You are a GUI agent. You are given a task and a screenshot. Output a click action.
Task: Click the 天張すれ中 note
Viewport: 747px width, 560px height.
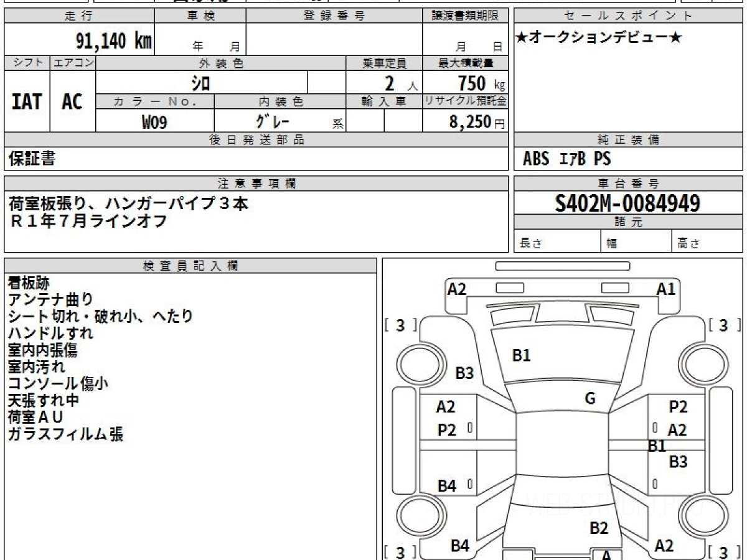[x=44, y=400]
